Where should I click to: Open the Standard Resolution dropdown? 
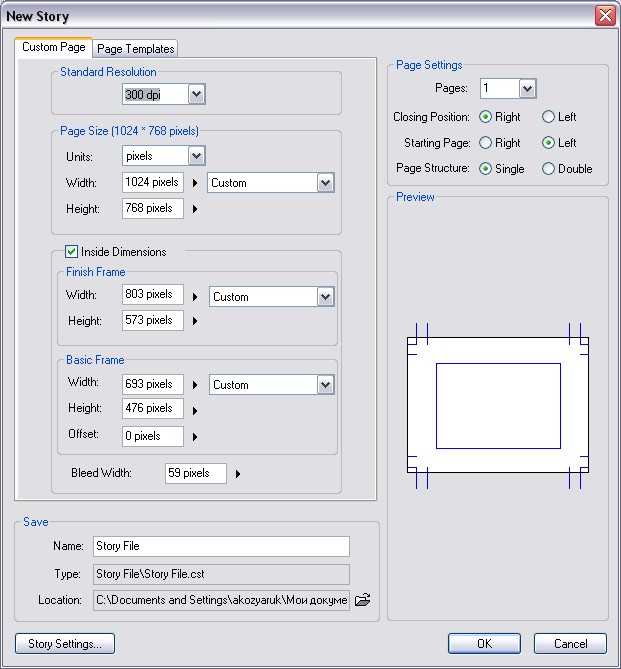(x=196, y=94)
